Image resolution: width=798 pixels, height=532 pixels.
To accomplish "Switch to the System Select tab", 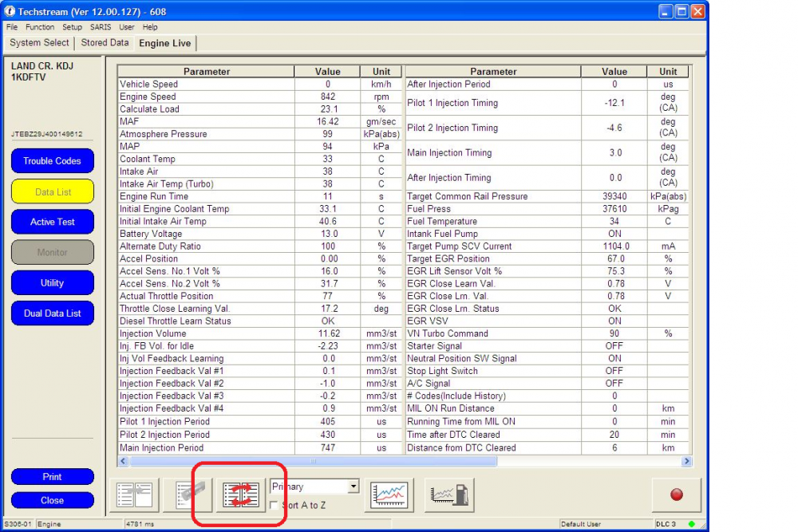I will click(x=39, y=43).
